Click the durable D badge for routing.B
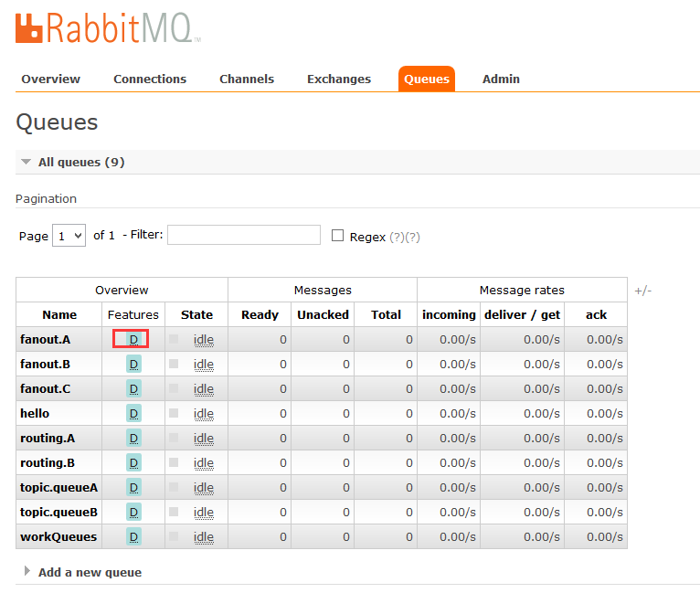 [x=133, y=462]
